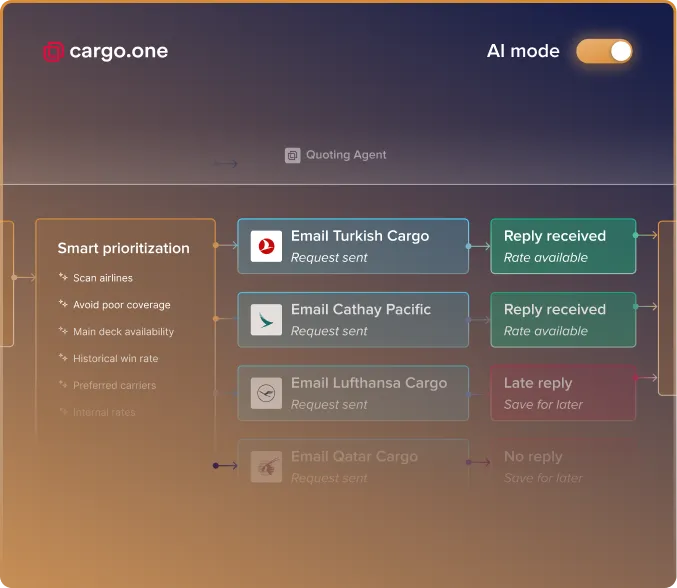Toggle the AI mode switch
The image size is (677, 588).
[604, 51]
